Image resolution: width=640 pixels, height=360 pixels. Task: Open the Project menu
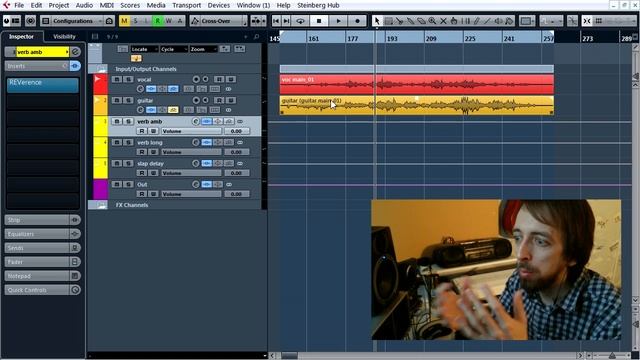tap(59, 5)
